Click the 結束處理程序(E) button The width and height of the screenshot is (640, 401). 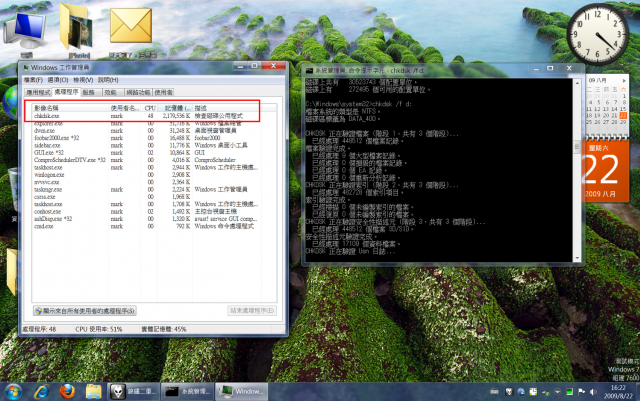(x=252, y=311)
